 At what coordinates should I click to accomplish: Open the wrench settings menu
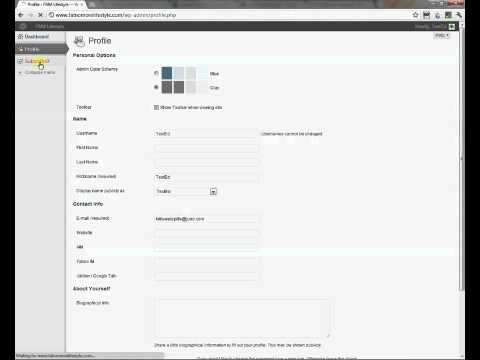click(x=459, y=15)
